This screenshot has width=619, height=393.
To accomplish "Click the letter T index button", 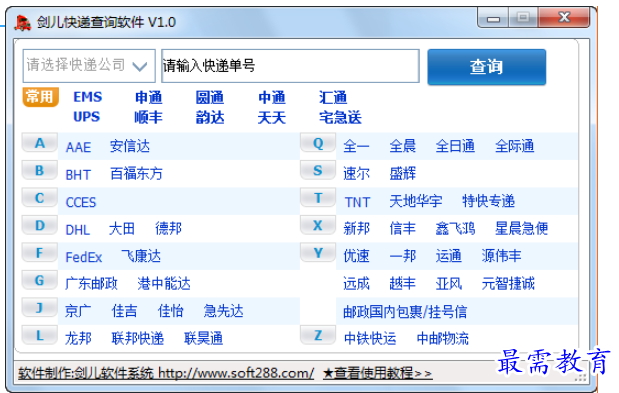I will tap(318, 198).
